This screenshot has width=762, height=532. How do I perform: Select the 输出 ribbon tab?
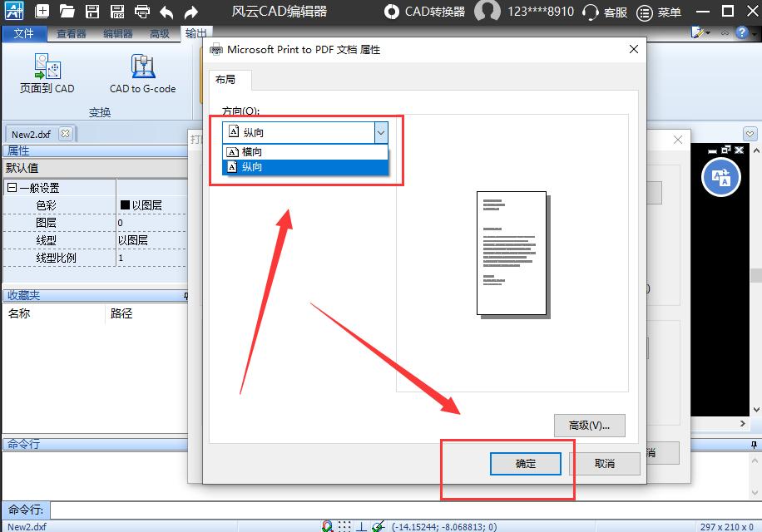point(195,33)
